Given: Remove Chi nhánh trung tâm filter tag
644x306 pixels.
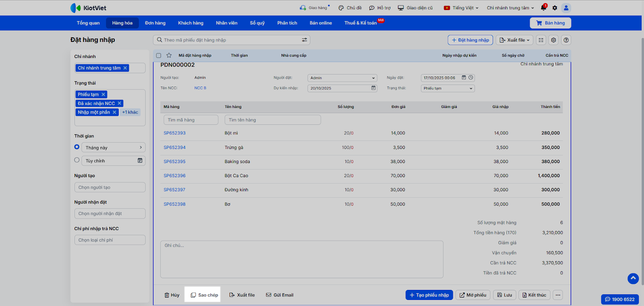Looking at the screenshot, I should (x=125, y=68).
